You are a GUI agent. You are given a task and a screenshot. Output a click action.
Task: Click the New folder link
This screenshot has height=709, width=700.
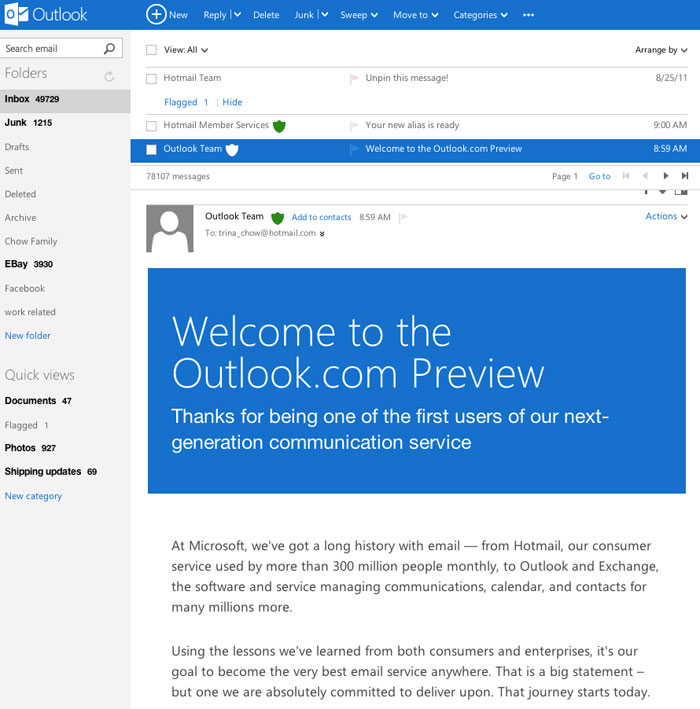pos(28,336)
